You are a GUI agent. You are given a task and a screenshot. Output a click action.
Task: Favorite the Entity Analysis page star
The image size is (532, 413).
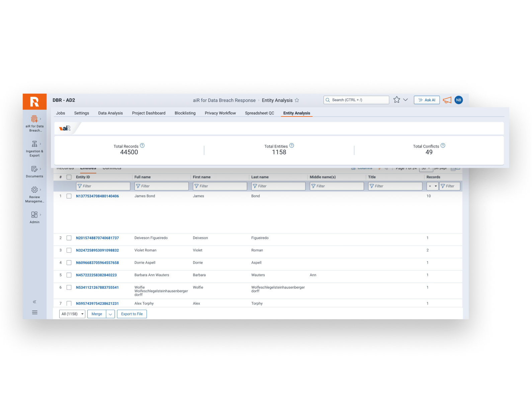(297, 100)
